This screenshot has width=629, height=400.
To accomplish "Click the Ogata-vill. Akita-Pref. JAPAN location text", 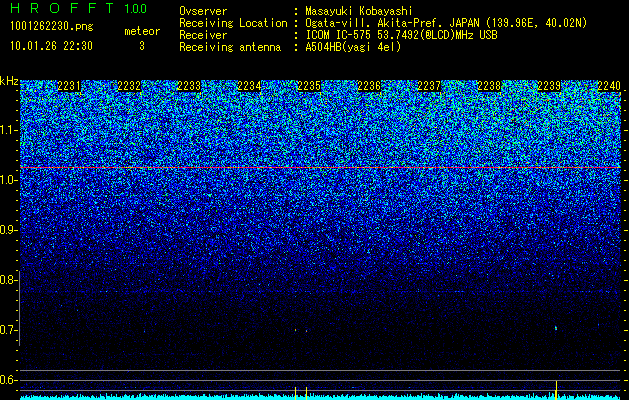I will pos(446,23).
